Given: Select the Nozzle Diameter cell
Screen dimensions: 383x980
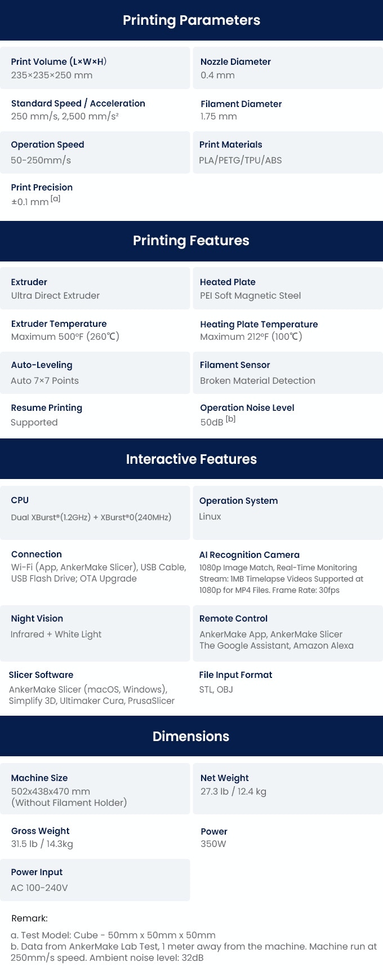Looking at the screenshot, I should pos(288,68).
